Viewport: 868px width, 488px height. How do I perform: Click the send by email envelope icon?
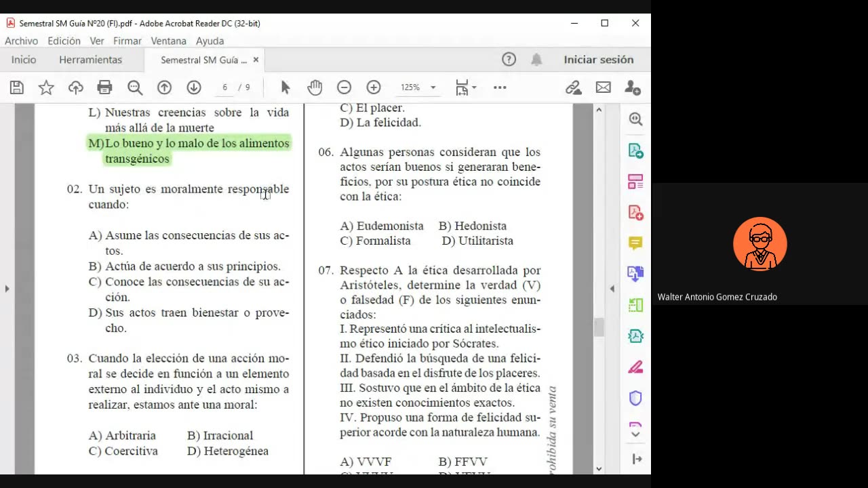[x=603, y=87]
